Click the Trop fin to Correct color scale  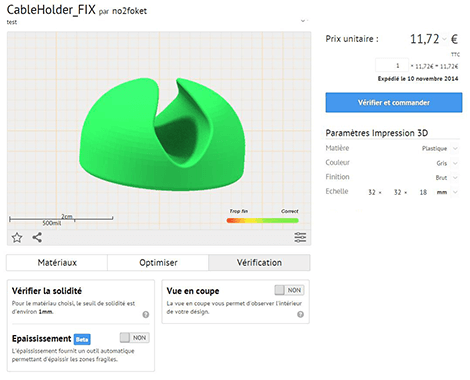(x=262, y=220)
